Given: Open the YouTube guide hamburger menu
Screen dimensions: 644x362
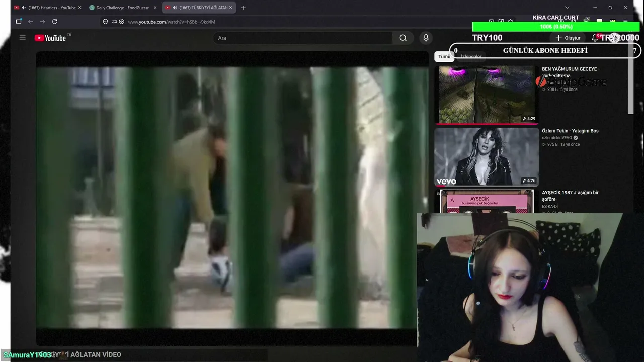Looking at the screenshot, I should [x=22, y=38].
